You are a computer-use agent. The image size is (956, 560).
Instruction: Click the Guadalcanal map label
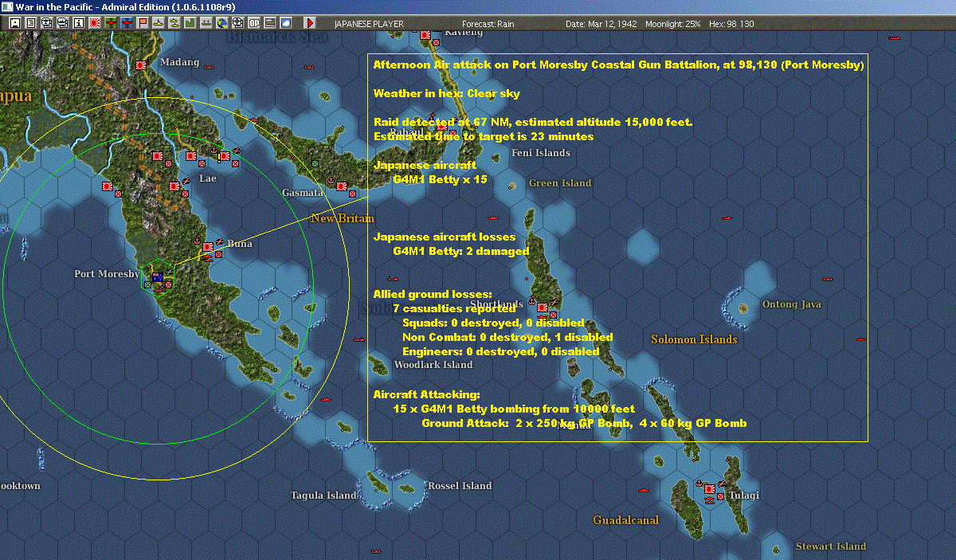626,520
